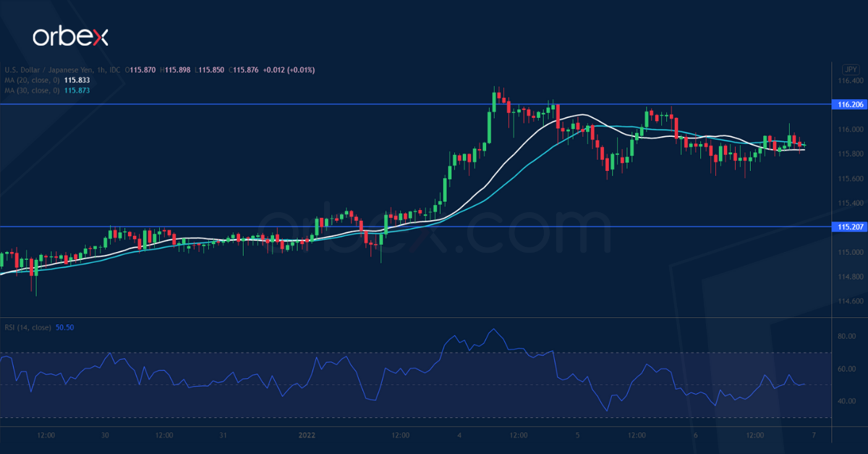This screenshot has width=868, height=454.
Task: Click the 116.000 price axis tick
Action: (850, 130)
